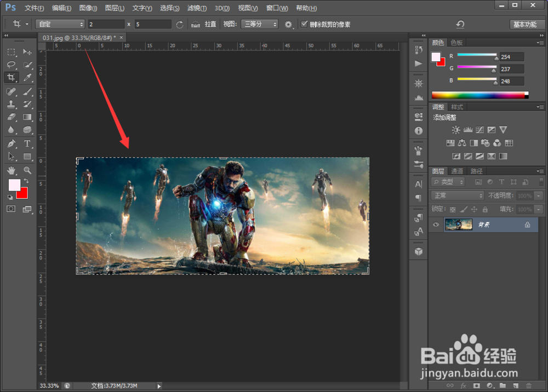
Task: Open the File menu
Action: coord(34,8)
